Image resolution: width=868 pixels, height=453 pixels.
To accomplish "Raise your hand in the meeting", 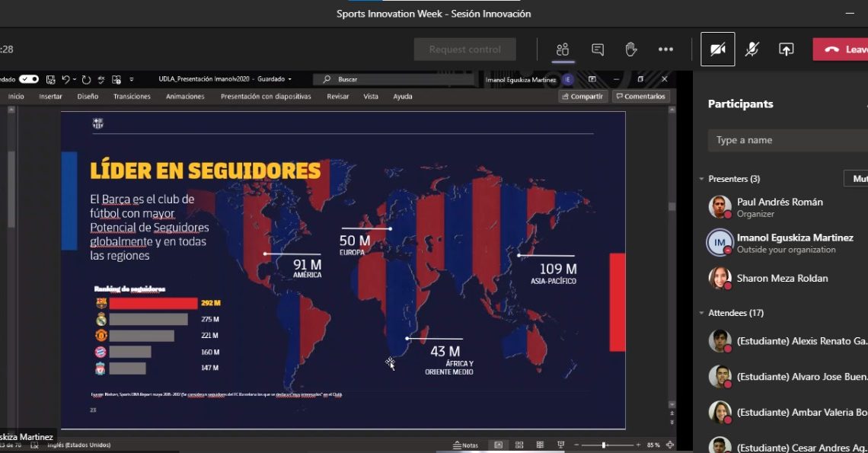I will (x=631, y=49).
